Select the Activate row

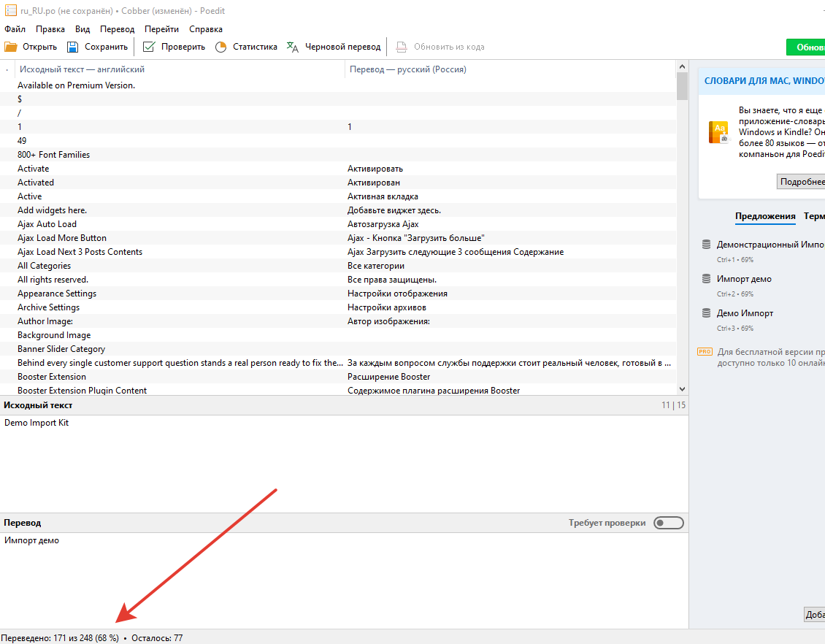(338, 169)
